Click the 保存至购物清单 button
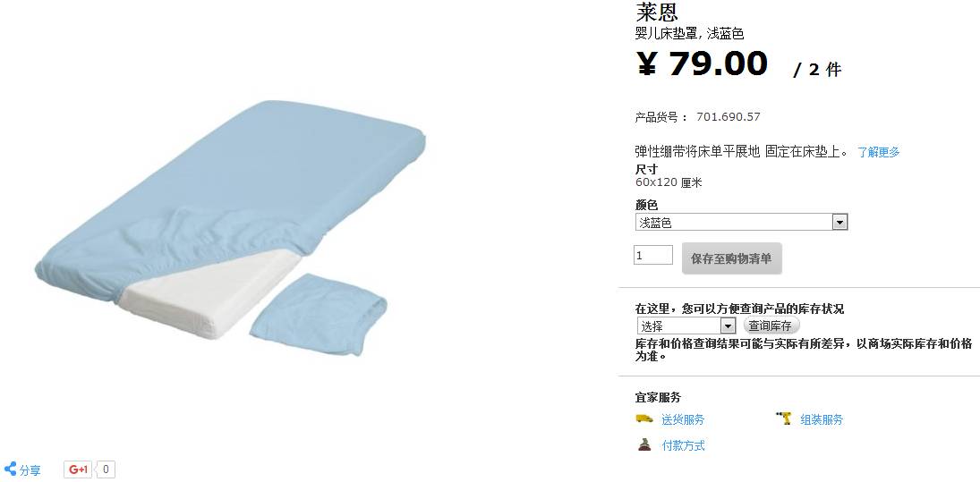The width and height of the screenshot is (980, 482). (x=731, y=258)
